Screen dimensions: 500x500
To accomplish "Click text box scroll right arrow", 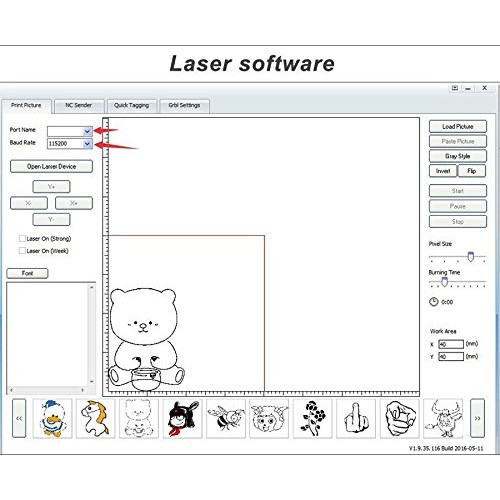I will [83, 390].
